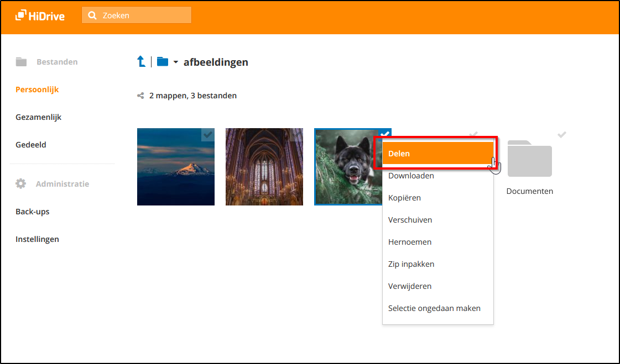Click the HiDrive logo

tap(40, 15)
